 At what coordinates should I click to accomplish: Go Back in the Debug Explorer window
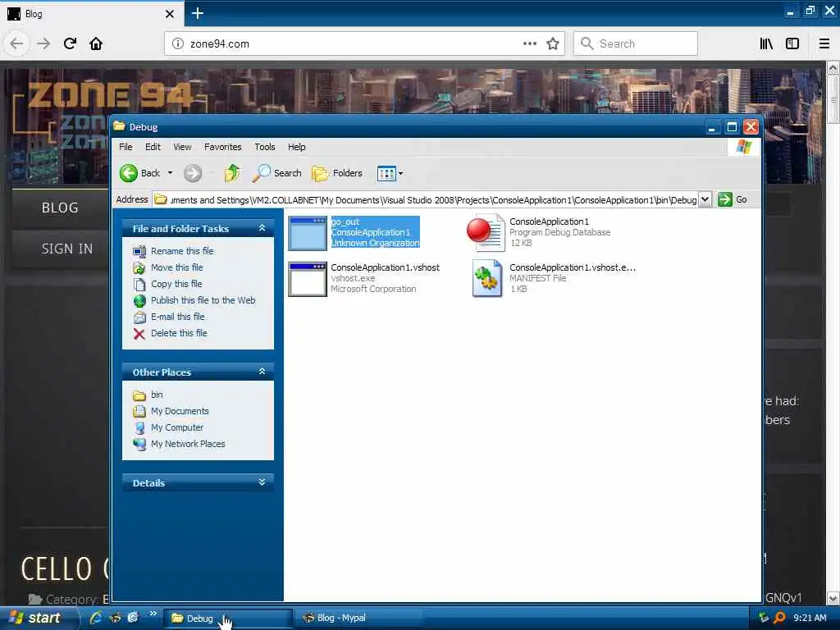(139, 173)
